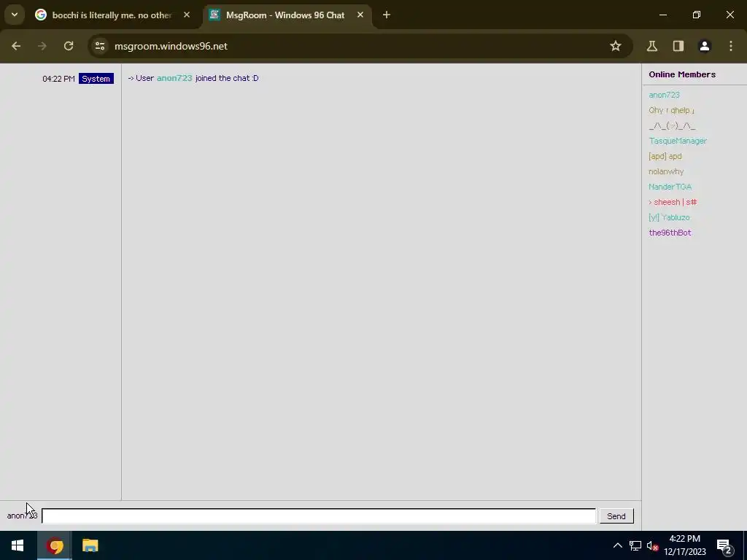
Task: Select TasqueManager in Online Members
Action: 678,141
